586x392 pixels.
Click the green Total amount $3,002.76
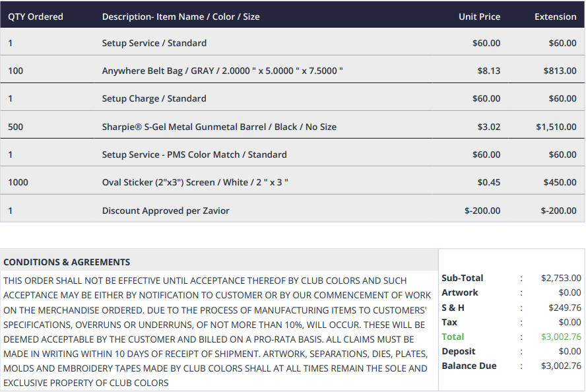561,337
